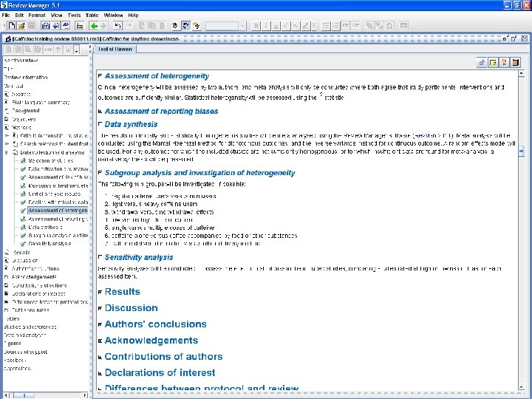Select Measures of treatment effect in the outline tree

(58, 186)
